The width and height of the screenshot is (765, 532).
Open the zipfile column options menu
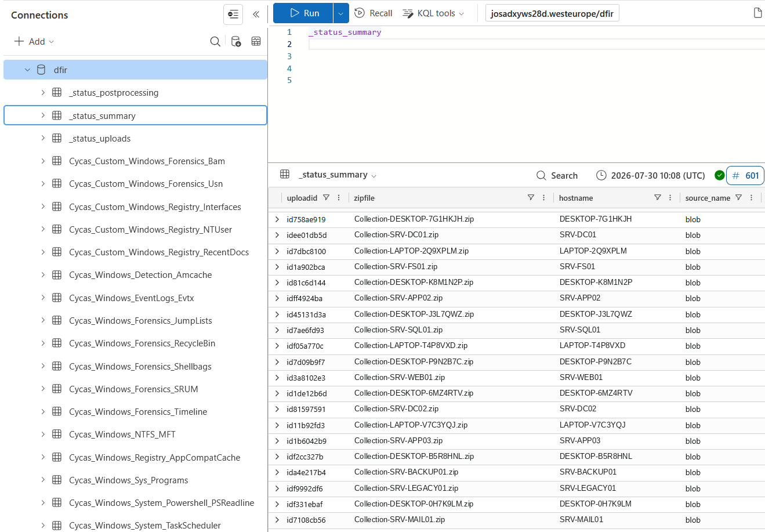tap(543, 197)
